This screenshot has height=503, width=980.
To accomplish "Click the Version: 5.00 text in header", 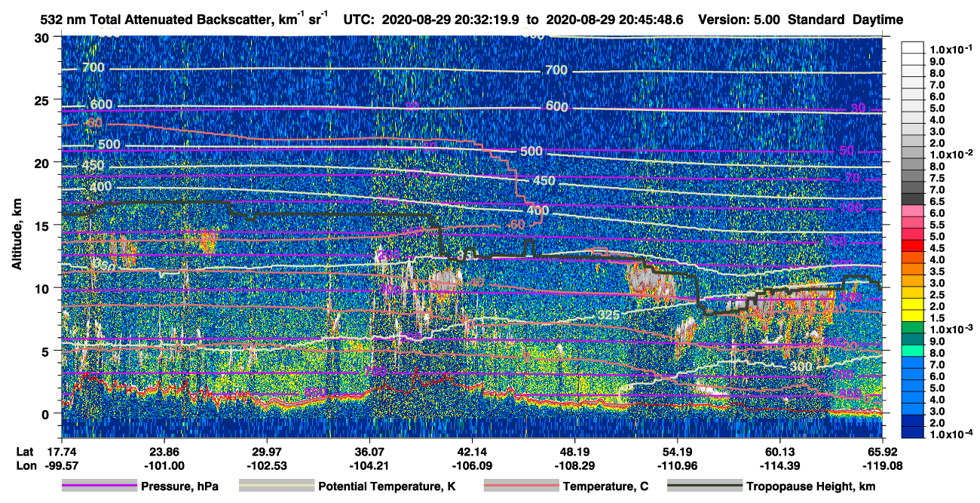I will coord(740,20).
